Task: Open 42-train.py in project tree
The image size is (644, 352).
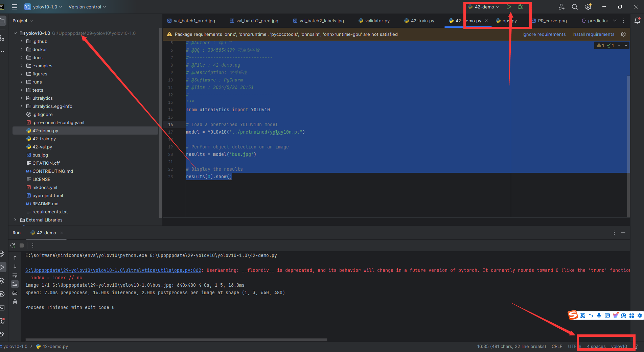Action: click(x=44, y=139)
